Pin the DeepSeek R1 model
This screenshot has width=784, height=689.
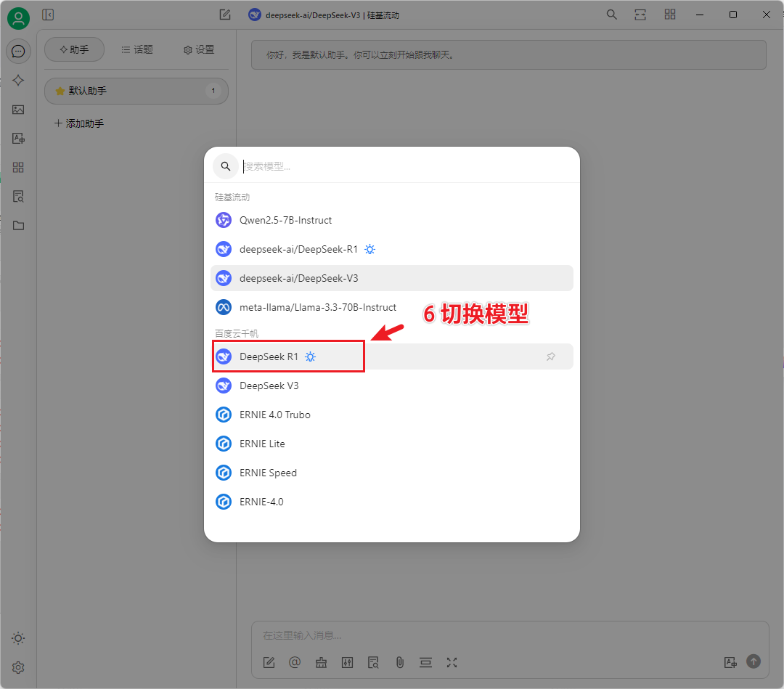[x=550, y=356]
